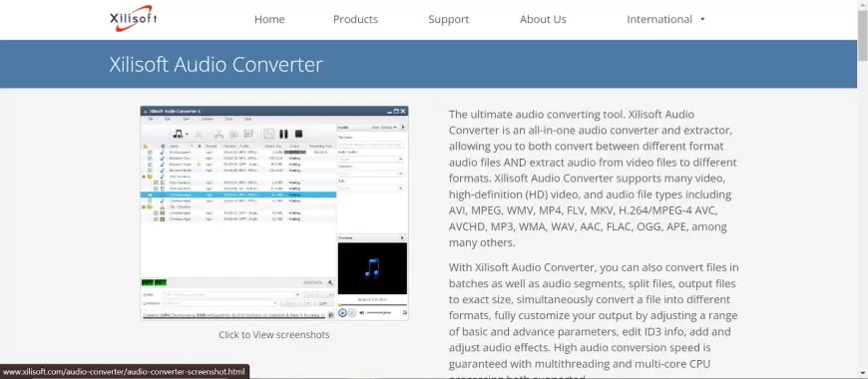The image size is (868, 379).
Task: Click the Pause button in the app screenshot toolbar
Action: pyautogui.click(x=283, y=134)
